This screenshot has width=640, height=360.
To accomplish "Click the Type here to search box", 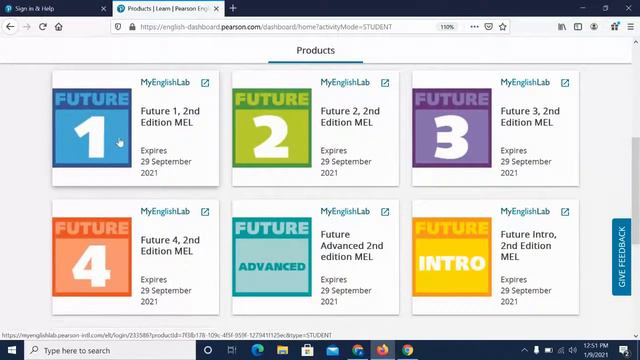I will [x=110, y=350].
